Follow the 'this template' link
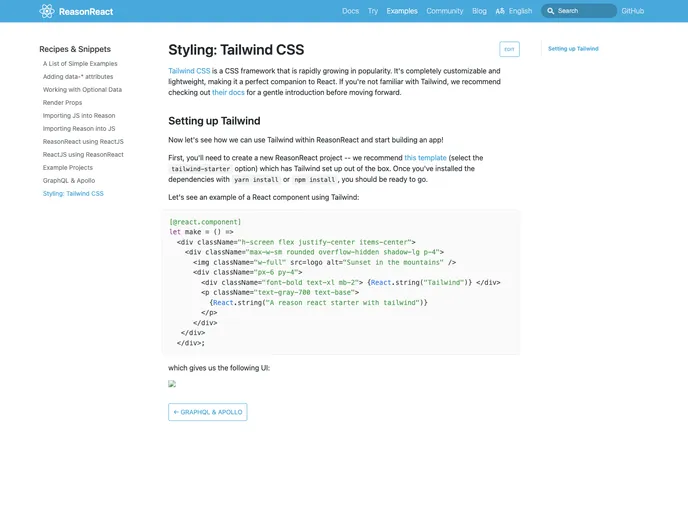This screenshot has width=688, height=512. click(425, 158)
